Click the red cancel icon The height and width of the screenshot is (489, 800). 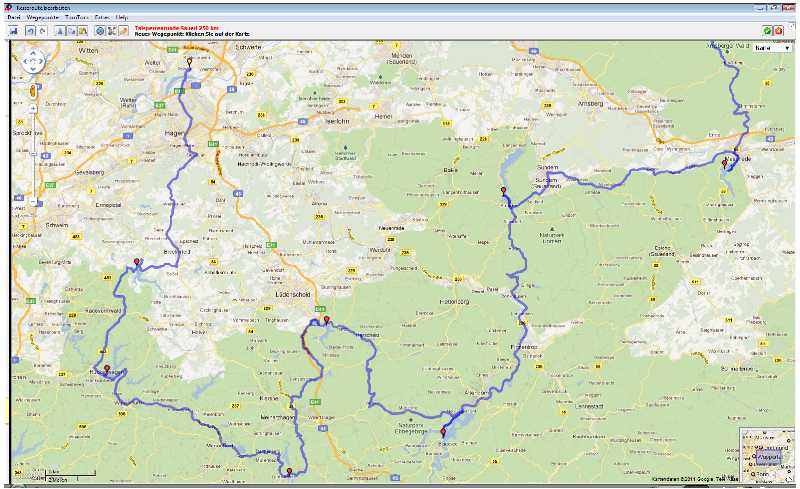pyautogui.click(x=779, y=31)
